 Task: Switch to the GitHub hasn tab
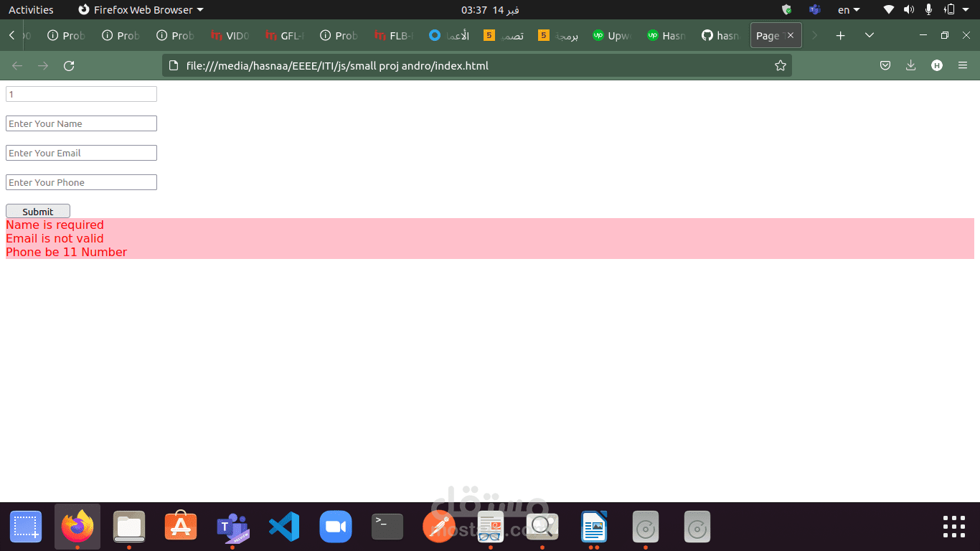[x=721, y=36]
